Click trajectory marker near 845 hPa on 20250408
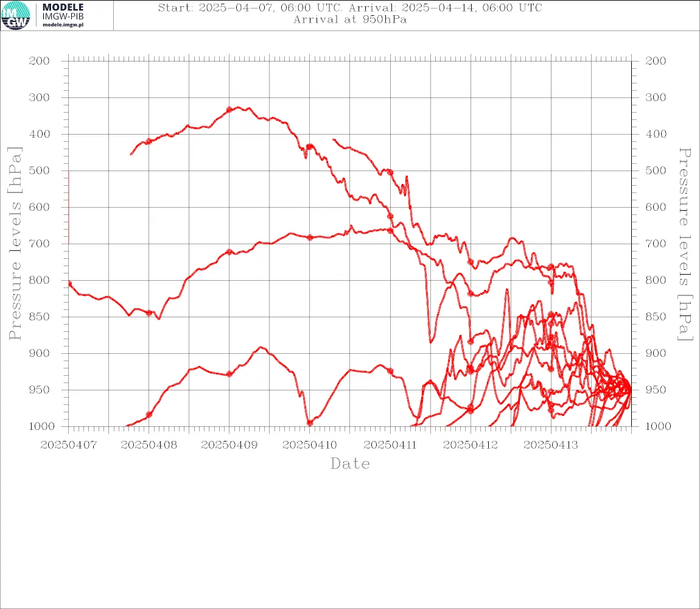 coord(149,313)
